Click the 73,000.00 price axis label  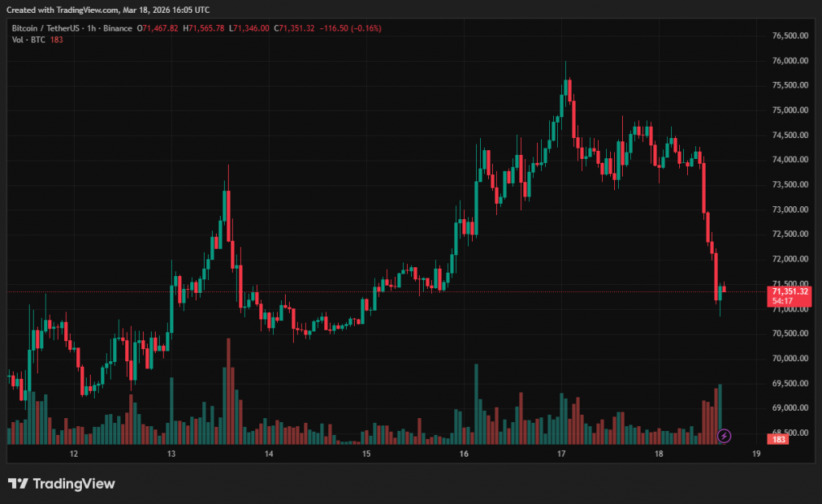pyautogui.click(x=789, y=209)
